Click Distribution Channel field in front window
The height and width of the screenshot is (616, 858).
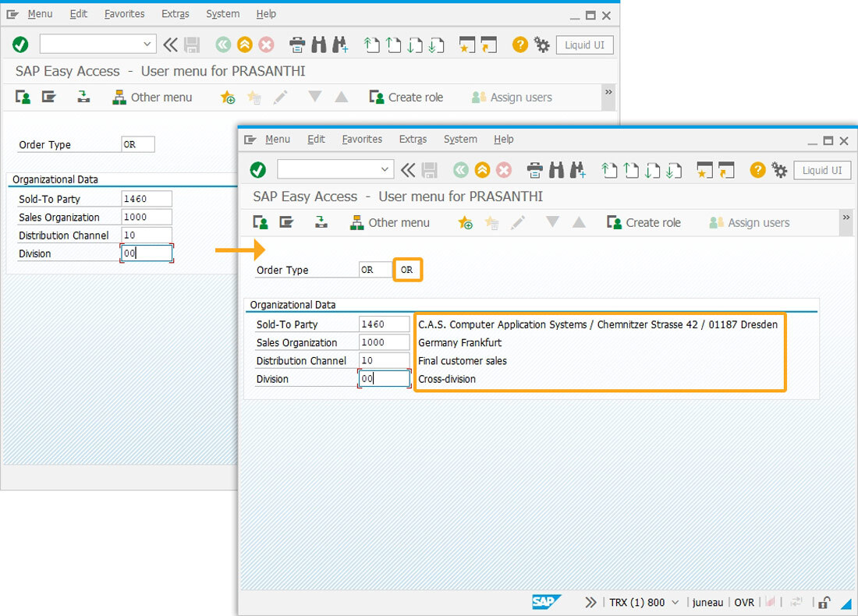click(x=384, y=360)
